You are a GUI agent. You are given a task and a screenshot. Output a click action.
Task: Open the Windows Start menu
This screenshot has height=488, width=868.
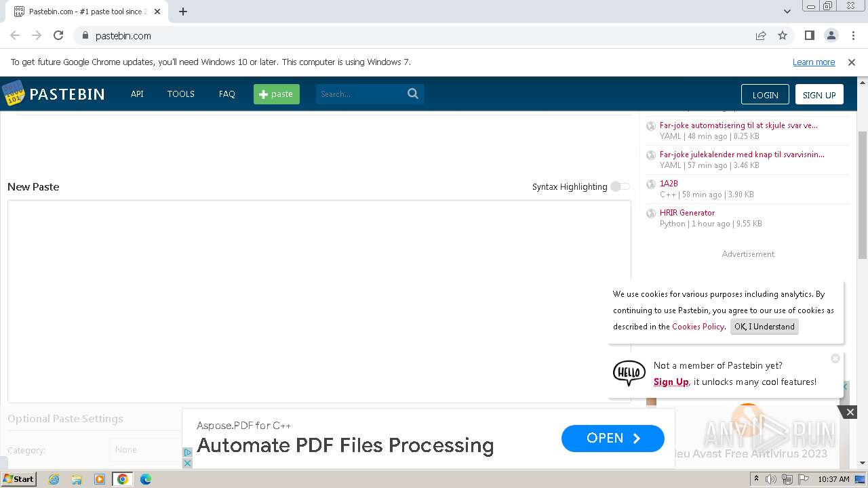click(18, 479)
